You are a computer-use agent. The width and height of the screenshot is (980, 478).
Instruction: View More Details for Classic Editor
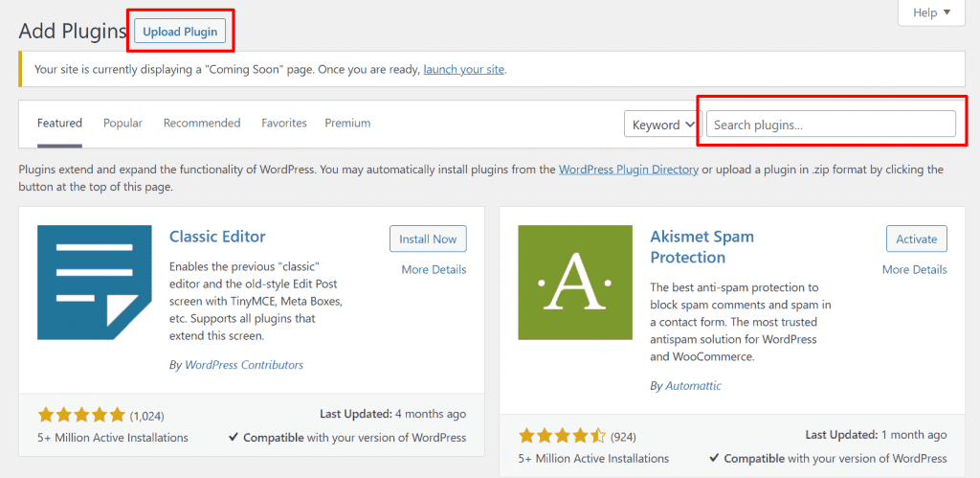coord(434,270)
